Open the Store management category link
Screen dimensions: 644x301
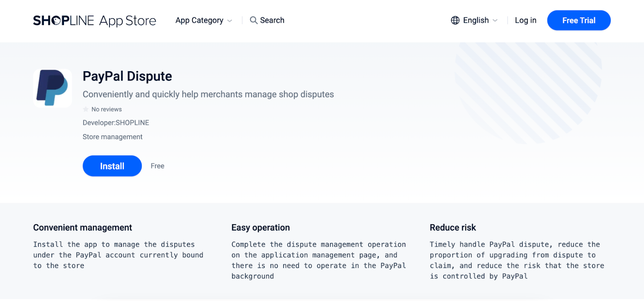(x=112, y=137)
